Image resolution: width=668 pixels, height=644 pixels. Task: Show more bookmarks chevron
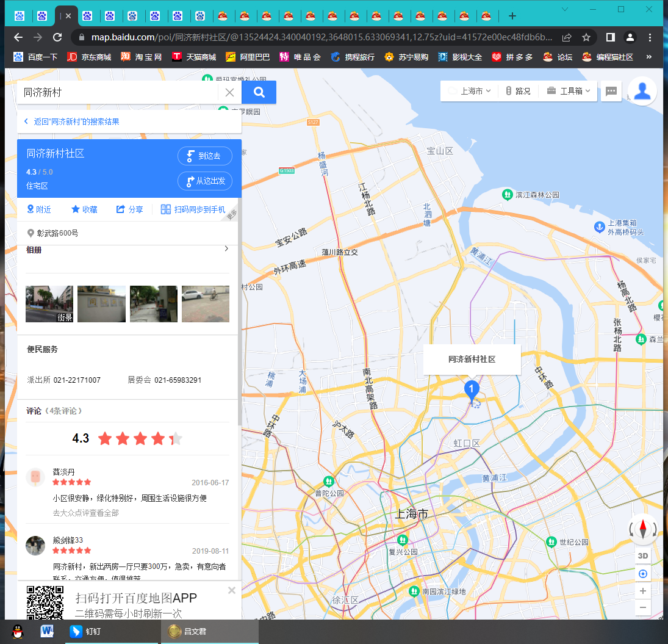pyautogui.click(x=649, y=57)
